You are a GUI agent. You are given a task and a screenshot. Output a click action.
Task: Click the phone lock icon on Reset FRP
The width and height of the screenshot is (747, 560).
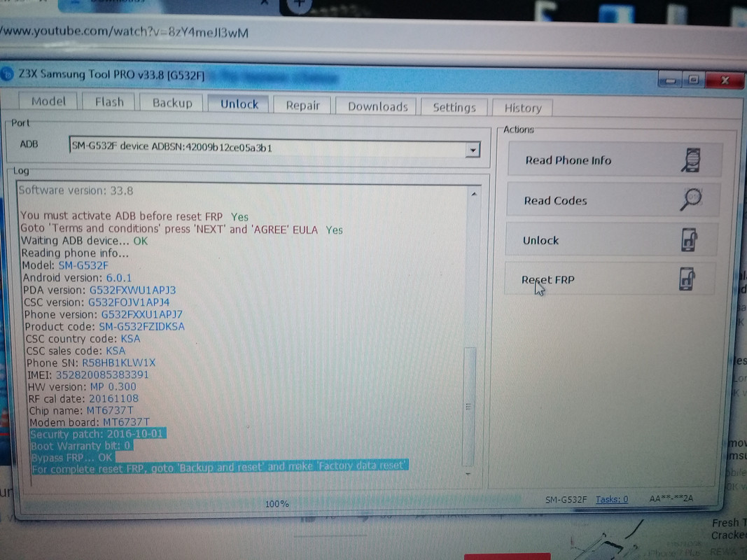pos(687,279)
